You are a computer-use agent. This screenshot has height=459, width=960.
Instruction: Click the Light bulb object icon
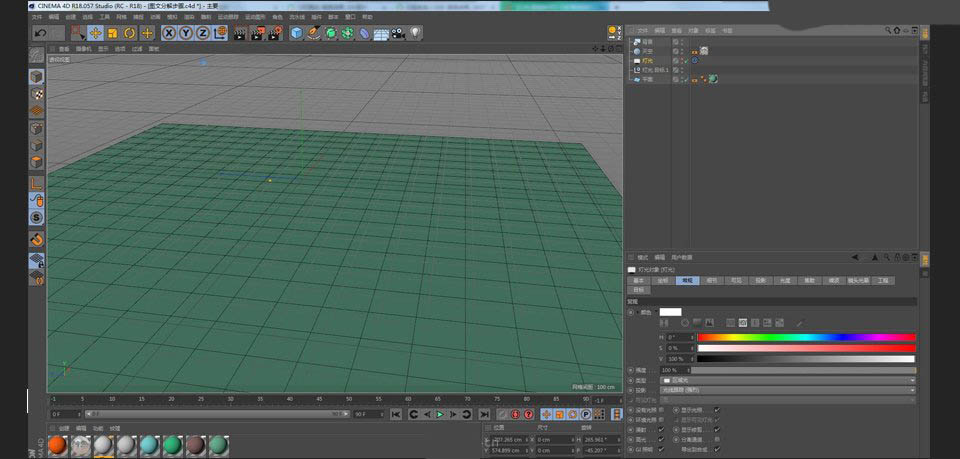[x=415, y=33]
